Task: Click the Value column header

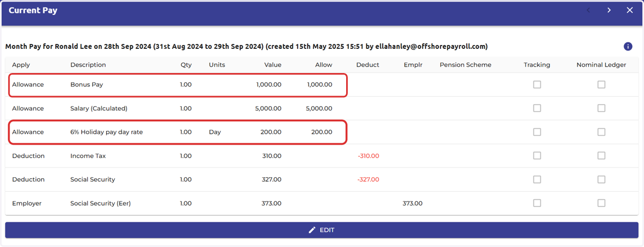Action: point(273,65)
